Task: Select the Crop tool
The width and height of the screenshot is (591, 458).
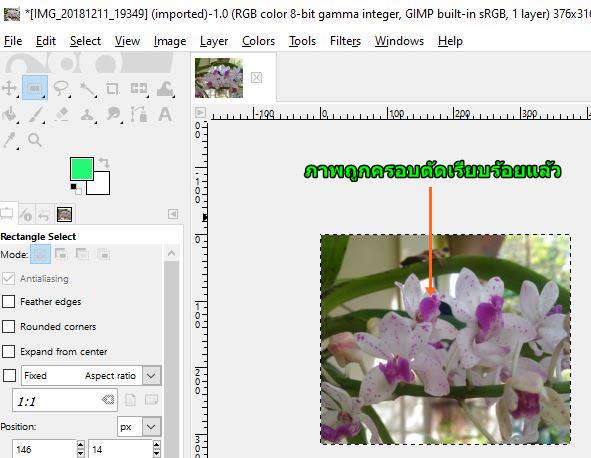Action: 112,89
